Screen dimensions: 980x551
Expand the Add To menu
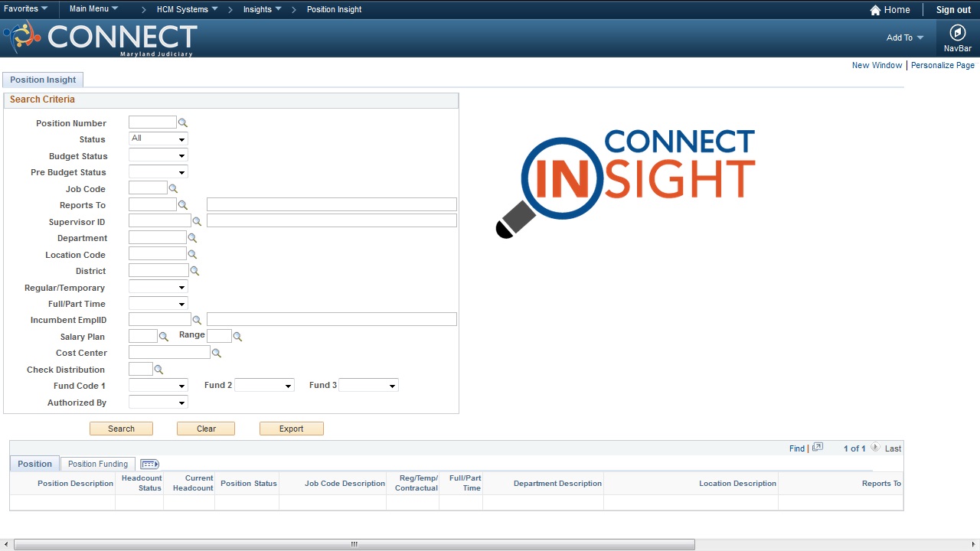coord(905,37)
